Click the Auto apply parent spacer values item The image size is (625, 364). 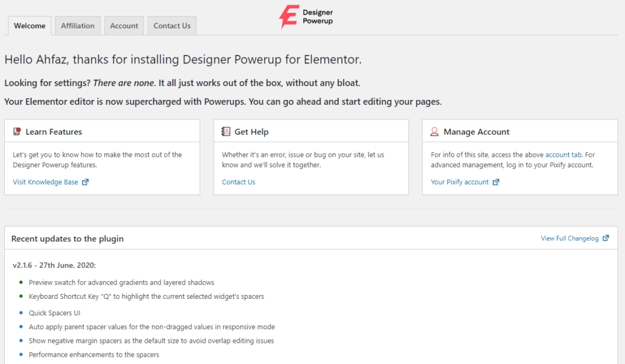[x=152, y=327]
